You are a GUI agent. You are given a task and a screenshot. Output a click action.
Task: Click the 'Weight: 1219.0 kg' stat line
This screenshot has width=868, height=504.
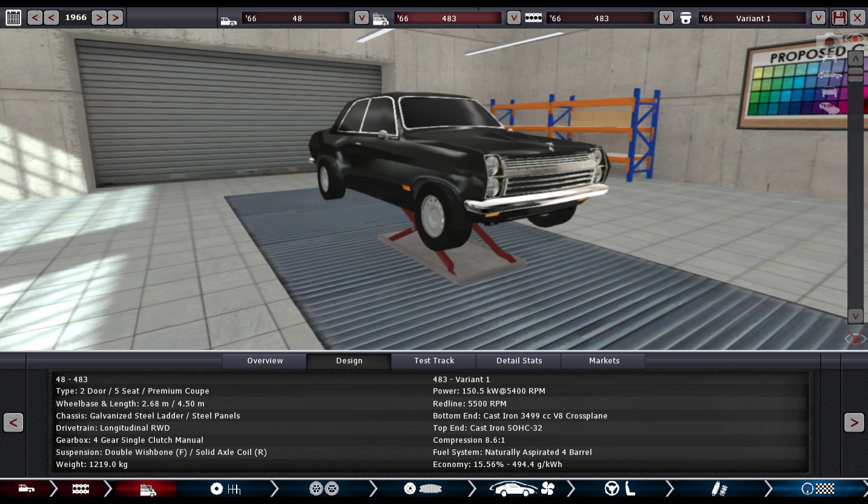91,465
